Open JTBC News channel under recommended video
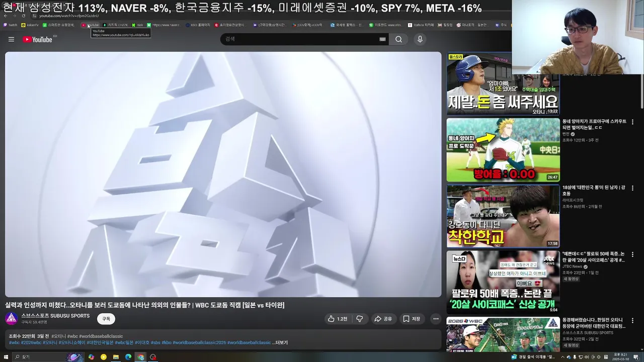The width and height of the screenshot is (644, 362). pos(572,266)
